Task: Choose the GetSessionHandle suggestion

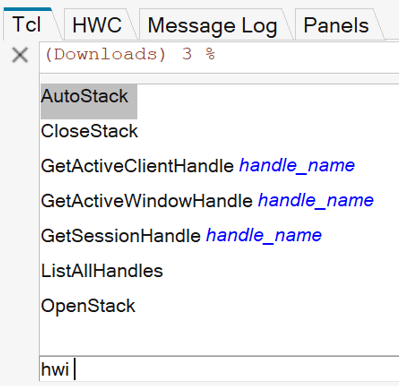Action: (x=121, y=236)
